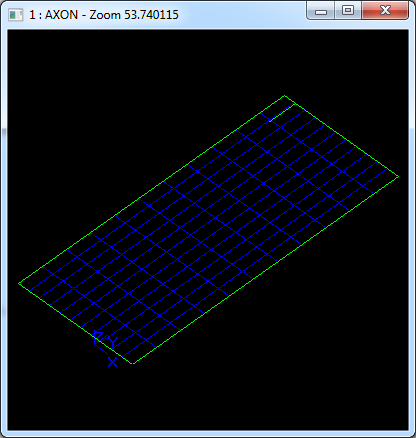
Task: Pick the rightmost corner of the green boundary
Action: tap(398, 176)
